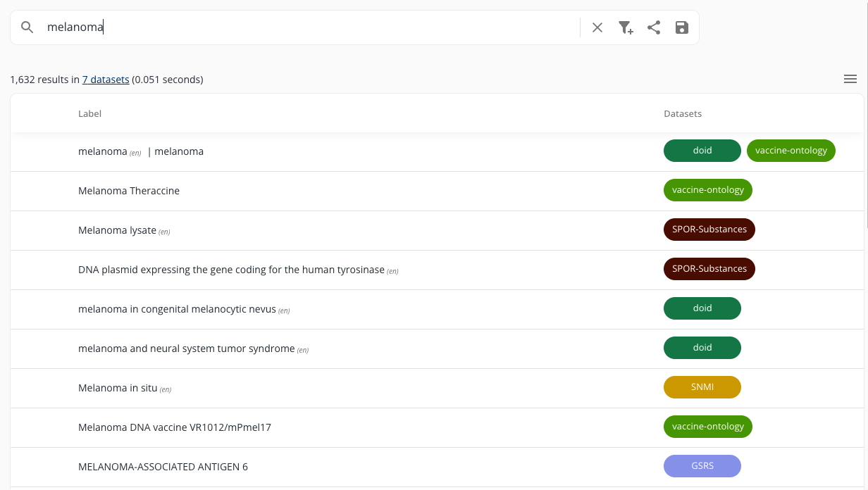Viewport: 868px width, 490px height.
Task: Select SPOR-Substances tag for DNA plasmid row
Action: coord(709,269)
